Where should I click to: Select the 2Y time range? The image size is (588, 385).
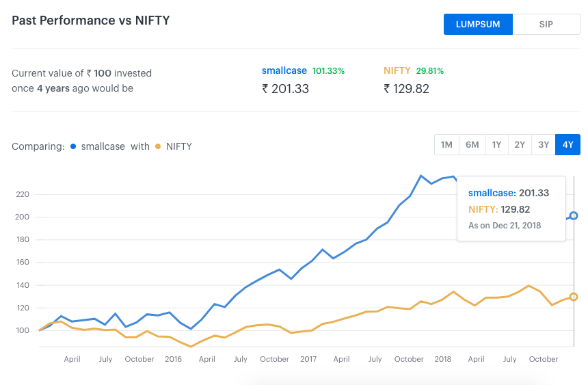(520, 145)
